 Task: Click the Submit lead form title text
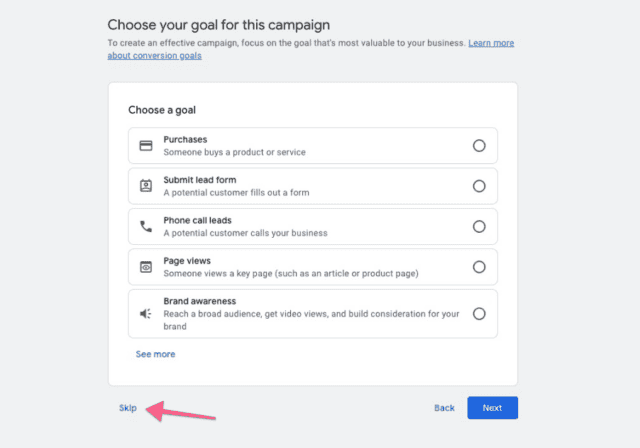[x=200, y=180]
